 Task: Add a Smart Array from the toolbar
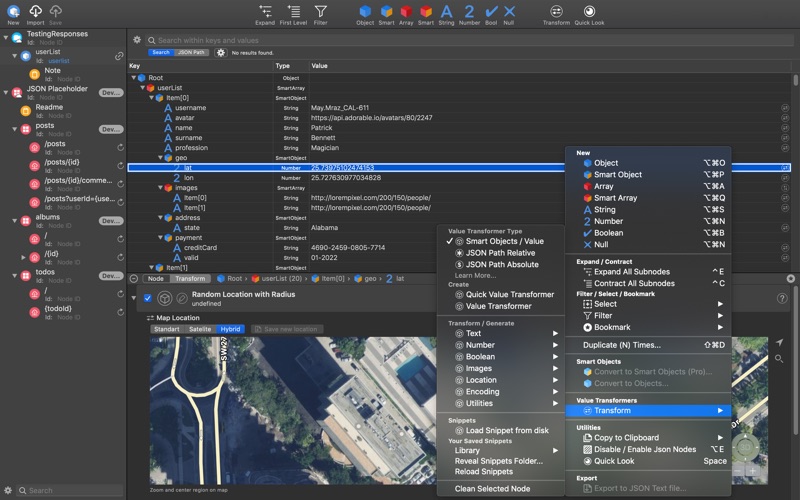tap(426, 12)
